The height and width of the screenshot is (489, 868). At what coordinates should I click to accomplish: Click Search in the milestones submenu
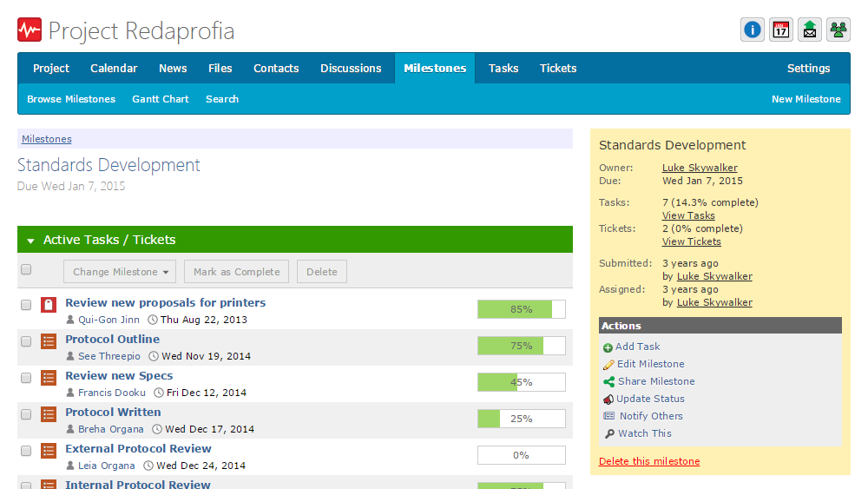pyautogui.click(x=222, y=99)
